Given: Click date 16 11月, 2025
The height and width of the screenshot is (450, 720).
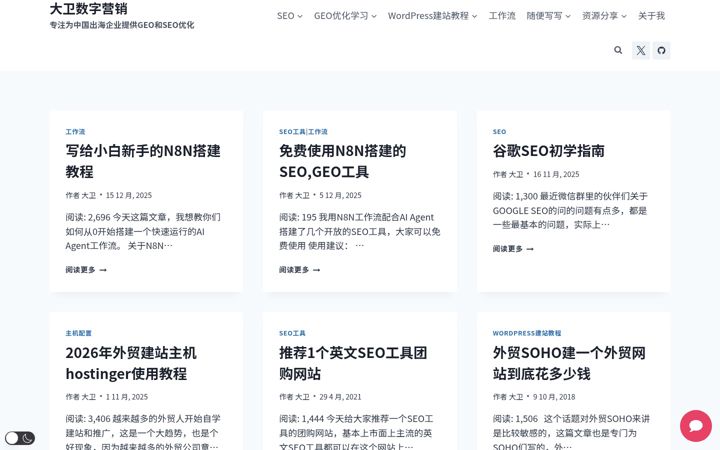Looking at the screenshot, I should pos(556,174).
